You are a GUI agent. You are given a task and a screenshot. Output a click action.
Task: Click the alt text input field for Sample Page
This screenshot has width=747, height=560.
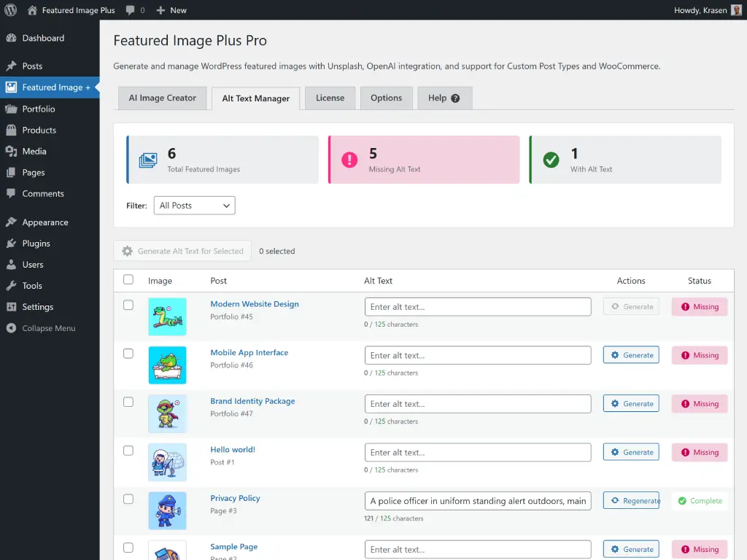(477, 549)
